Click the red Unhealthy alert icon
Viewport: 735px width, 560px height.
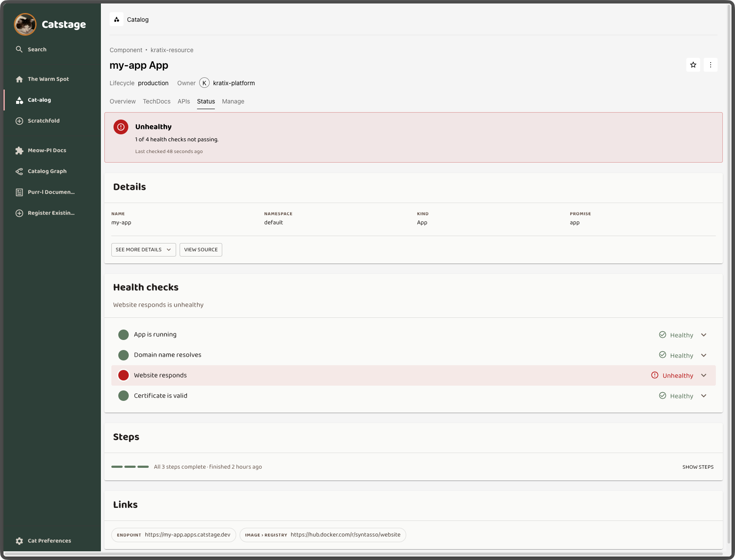121,127
